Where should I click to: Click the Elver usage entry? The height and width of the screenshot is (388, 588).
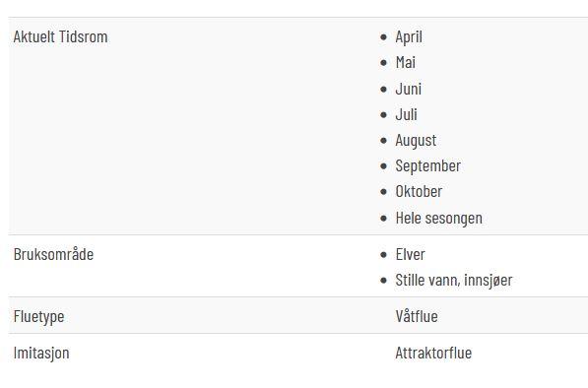click(x=410, y=254)
